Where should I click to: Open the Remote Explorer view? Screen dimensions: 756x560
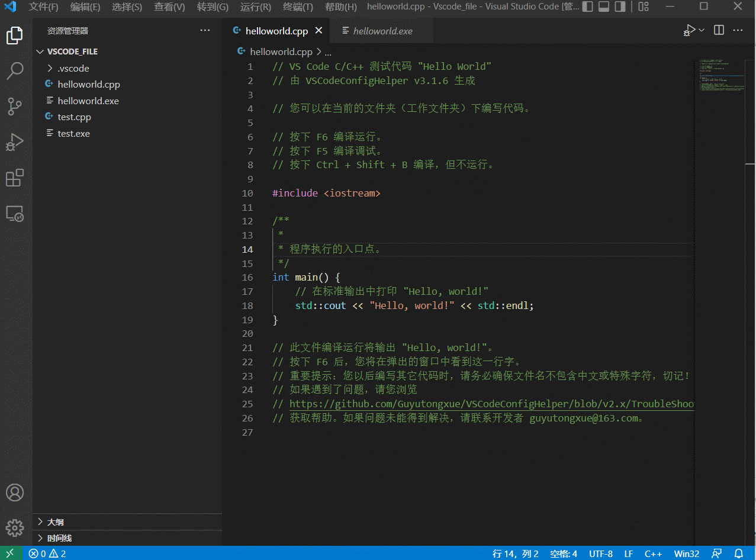click(15, 213)
